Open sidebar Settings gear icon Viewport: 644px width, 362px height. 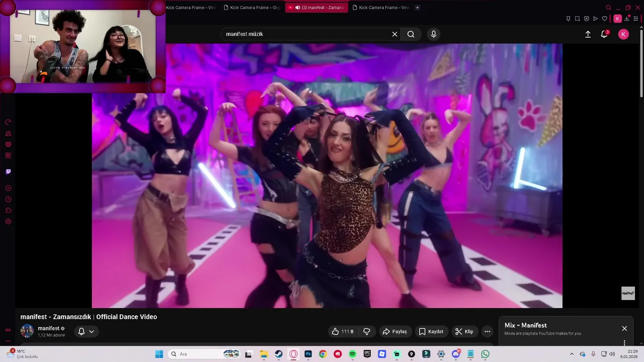click(8, 222)
